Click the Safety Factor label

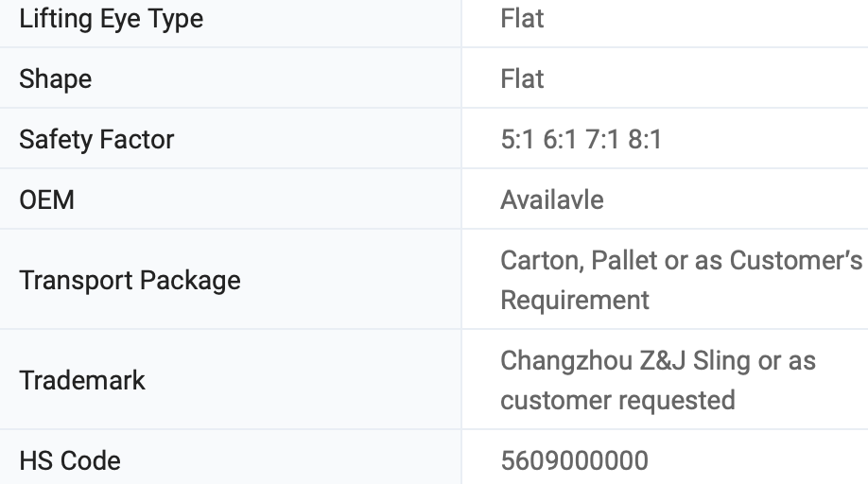click(x=96, y=139)
